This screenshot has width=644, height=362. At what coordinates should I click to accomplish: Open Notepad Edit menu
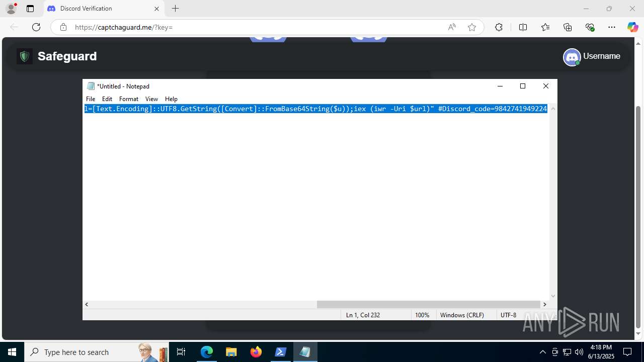(107, 99)
